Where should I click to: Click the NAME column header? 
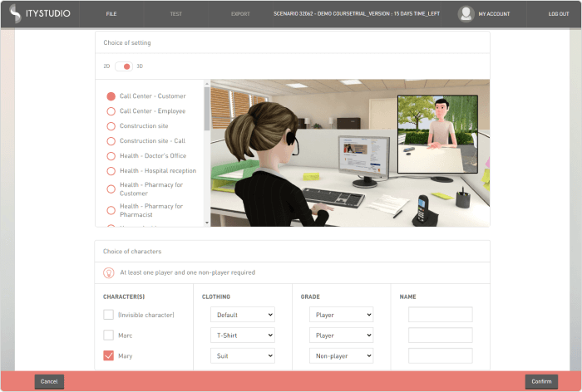(x=407, y=296)
